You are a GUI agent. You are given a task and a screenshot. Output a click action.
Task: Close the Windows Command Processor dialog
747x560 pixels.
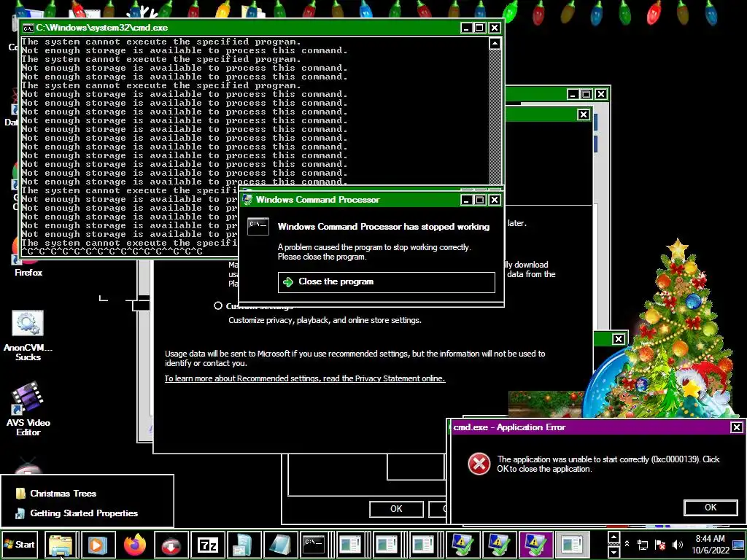click(495, 200)
